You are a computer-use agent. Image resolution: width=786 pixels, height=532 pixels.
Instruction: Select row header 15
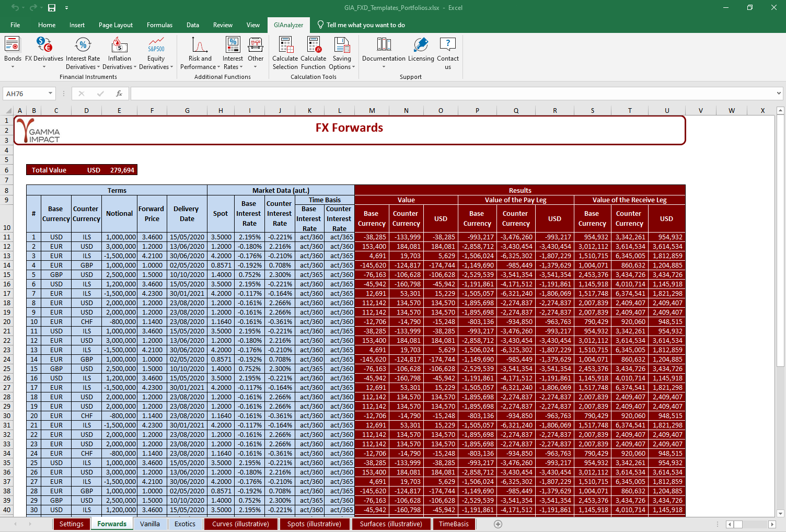click(7, 274)
